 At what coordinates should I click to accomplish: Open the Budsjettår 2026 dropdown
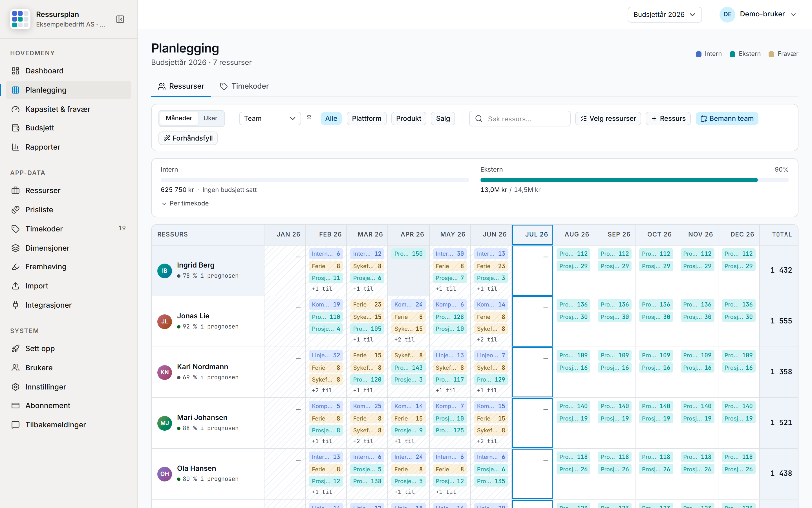(664, 15)
